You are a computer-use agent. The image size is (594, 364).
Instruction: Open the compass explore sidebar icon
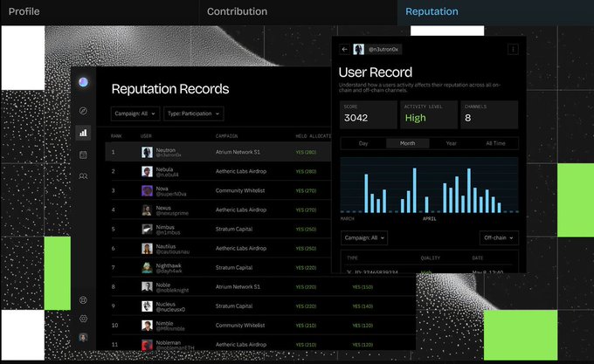coord(83,111)
